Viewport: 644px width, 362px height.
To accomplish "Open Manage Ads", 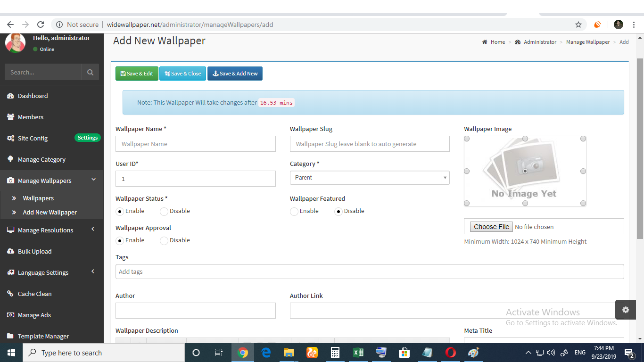I will click(35, 315).
